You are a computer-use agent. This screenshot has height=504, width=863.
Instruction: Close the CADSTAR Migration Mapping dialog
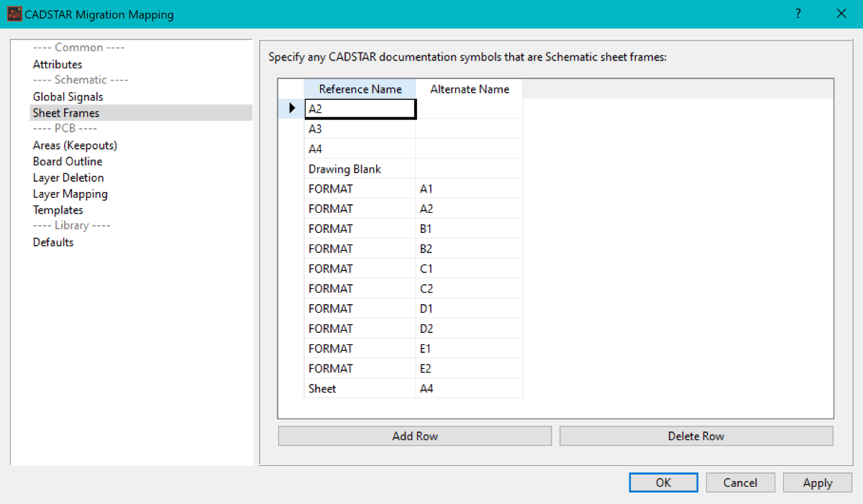(x=841, y=14)
